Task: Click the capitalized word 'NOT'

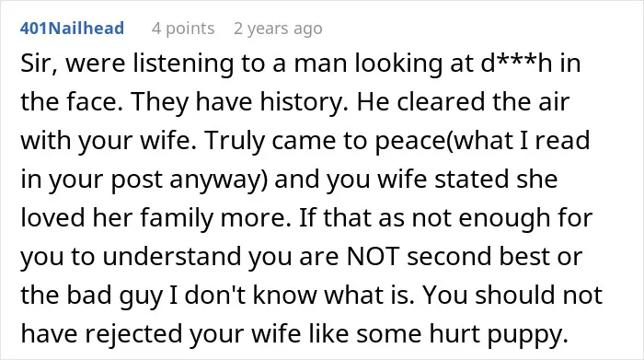Action: 373,257
